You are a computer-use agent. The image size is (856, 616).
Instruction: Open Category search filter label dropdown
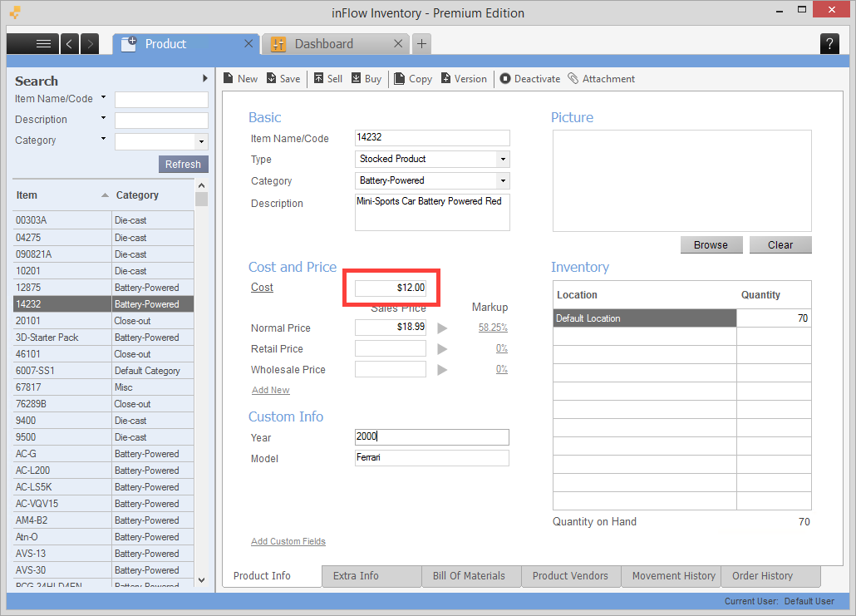coord(103,139)
